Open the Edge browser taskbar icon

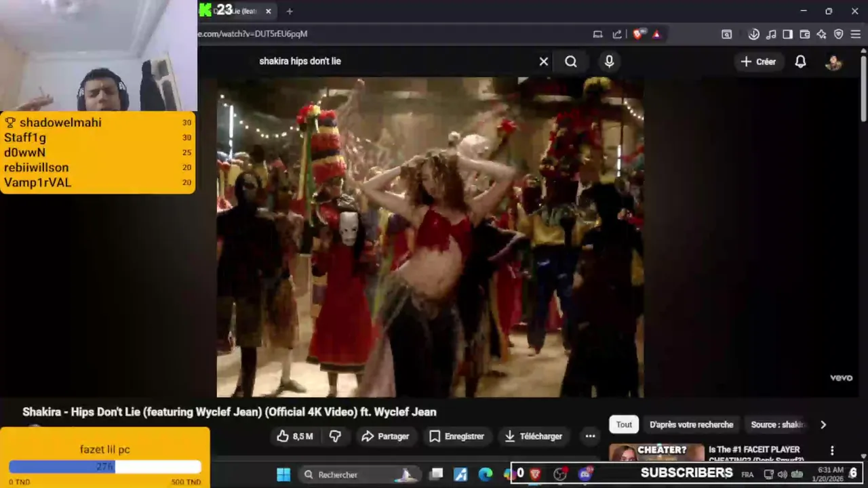tap(486, 474)
